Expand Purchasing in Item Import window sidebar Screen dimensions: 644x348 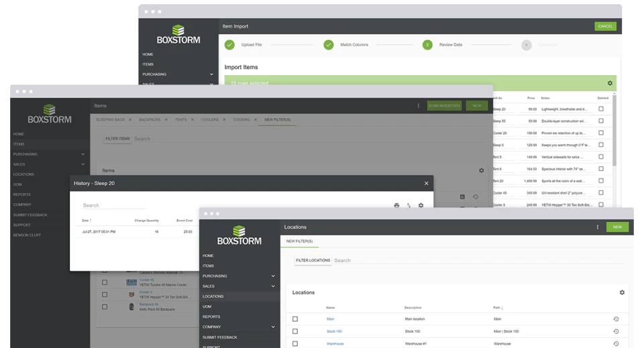[x=211, y=74]
